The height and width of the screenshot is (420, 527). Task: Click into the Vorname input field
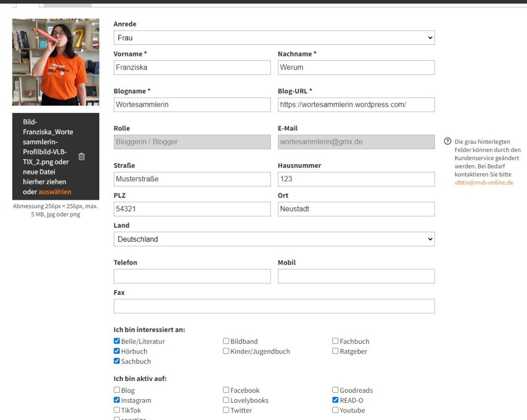pyautogui.click(x=192, y=68)
